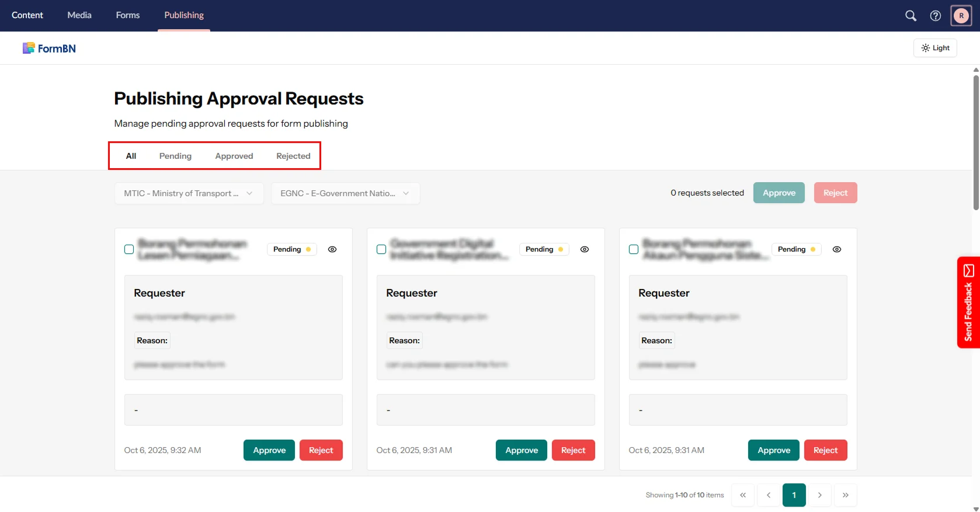Viewport: 980px width, 512px height.
Task: Switch to the Pending tab
Action: pos(175,156)
